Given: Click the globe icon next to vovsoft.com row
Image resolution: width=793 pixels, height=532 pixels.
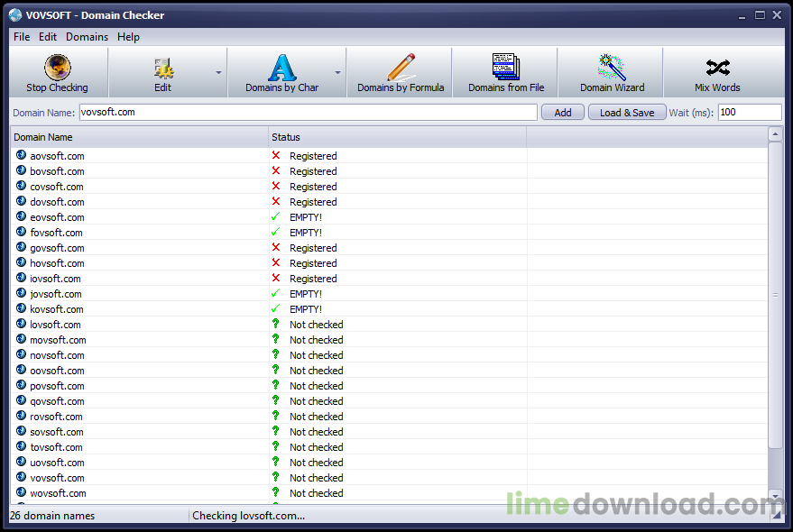Looking at the screenshot, I should tap(21, 477).
